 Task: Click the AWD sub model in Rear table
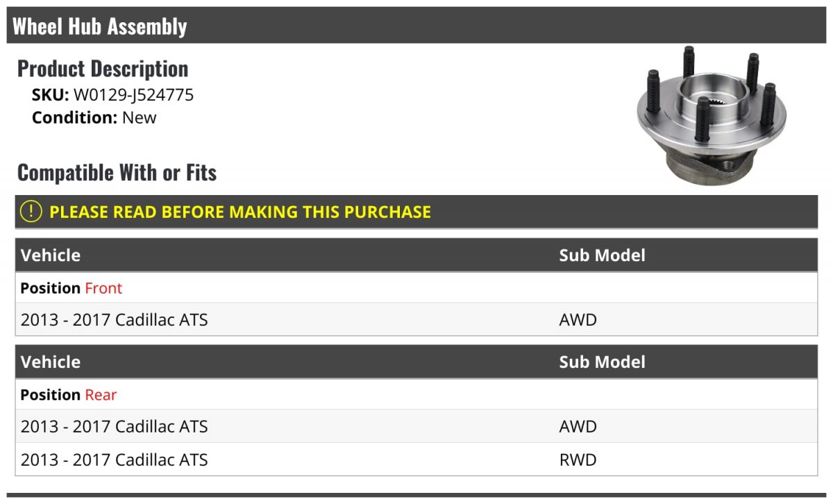(578, 426)
